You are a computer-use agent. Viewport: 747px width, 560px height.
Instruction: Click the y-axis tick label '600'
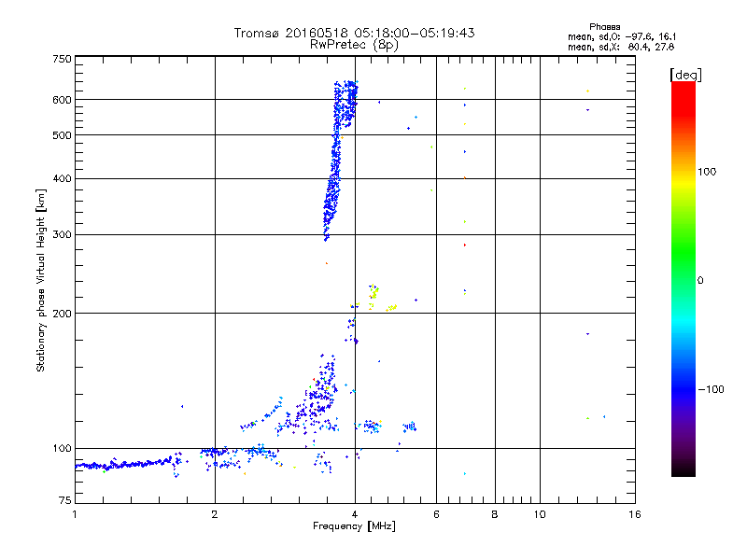tap(63, 100)
